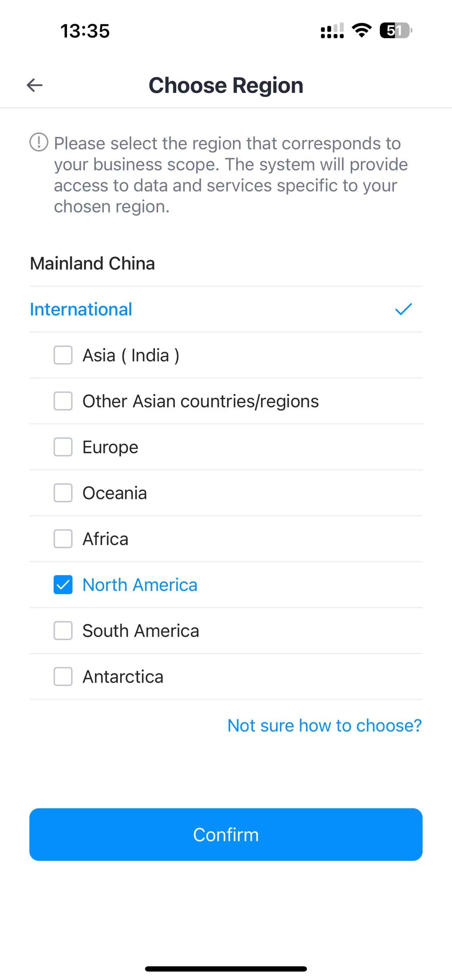Select the Oceania checkbox
The height and width of the screenshot is (980, 452).
click(x=63, y=493)
